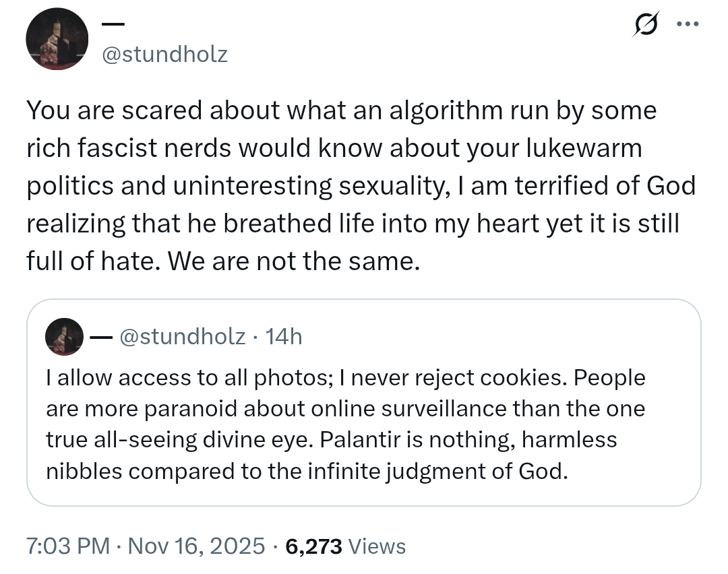
Task: Click the small avatar in the quoted post
Action: coord(64,336)
